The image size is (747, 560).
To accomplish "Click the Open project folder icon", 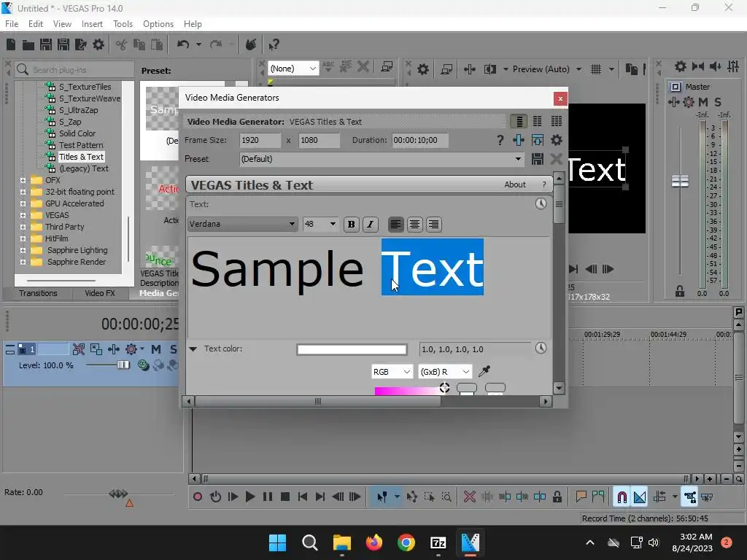I will [28, 44].
